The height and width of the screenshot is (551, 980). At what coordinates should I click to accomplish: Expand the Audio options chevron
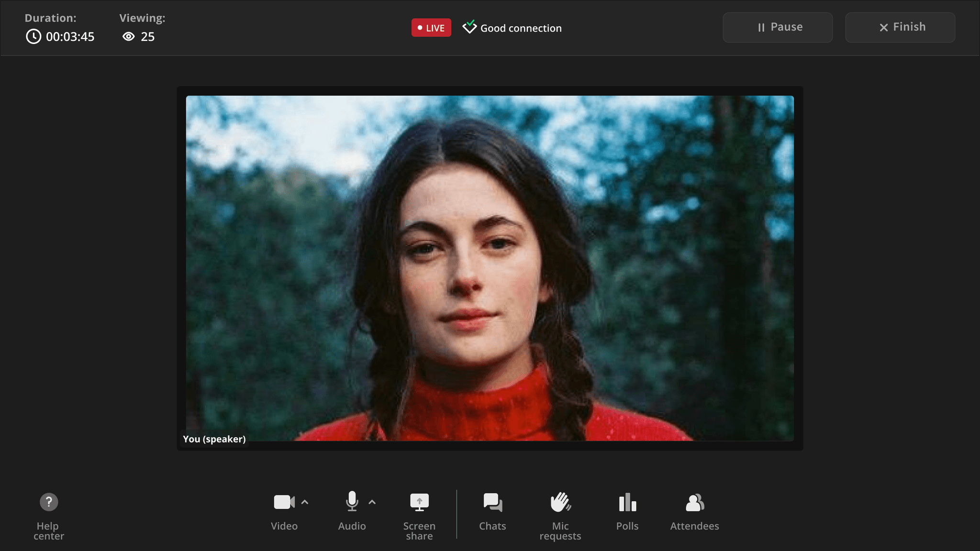(372, 502)
